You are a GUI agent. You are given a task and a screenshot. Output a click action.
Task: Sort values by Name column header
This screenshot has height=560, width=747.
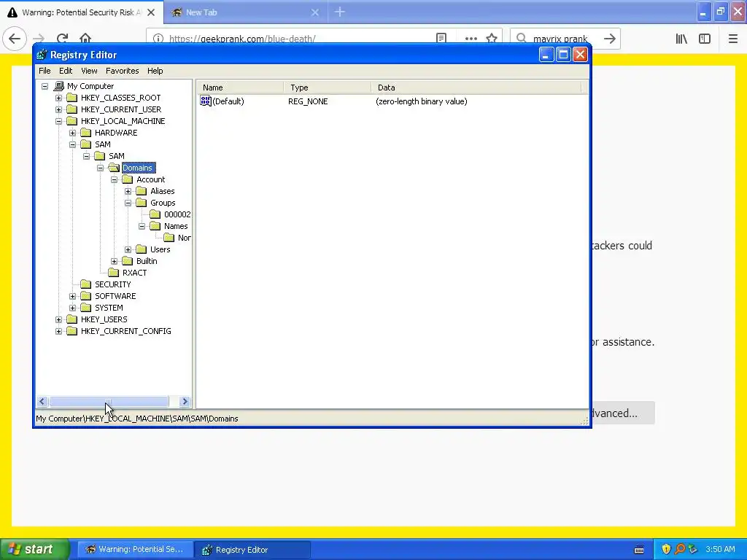(x=240, y=87)
